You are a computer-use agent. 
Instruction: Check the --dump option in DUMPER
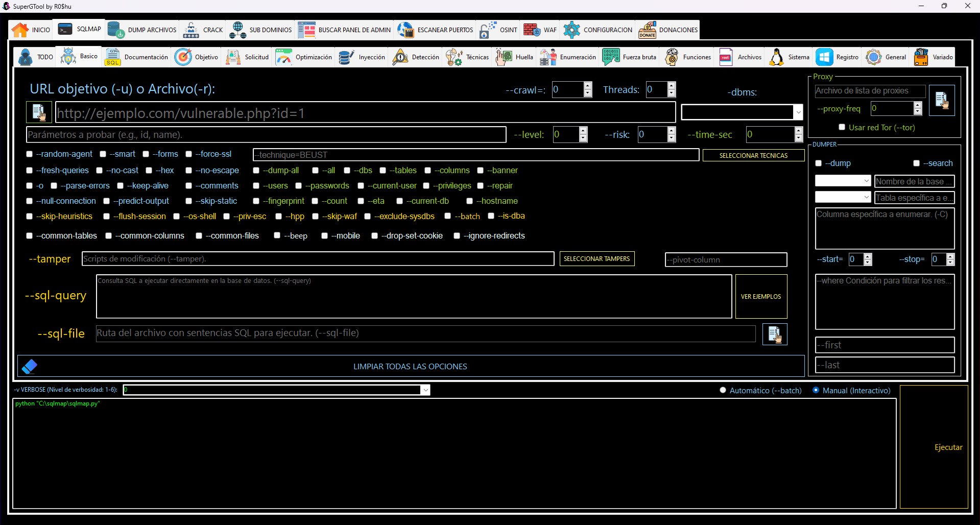click(819, 163)
